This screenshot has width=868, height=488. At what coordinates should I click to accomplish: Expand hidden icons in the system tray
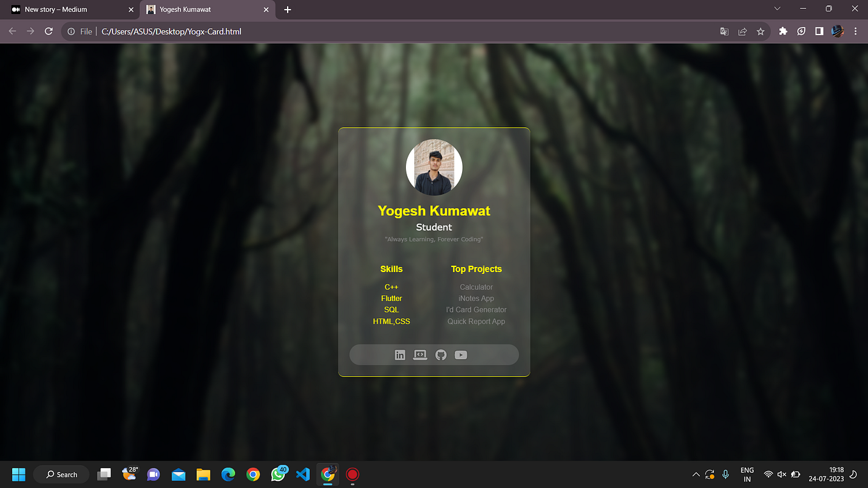695,474
